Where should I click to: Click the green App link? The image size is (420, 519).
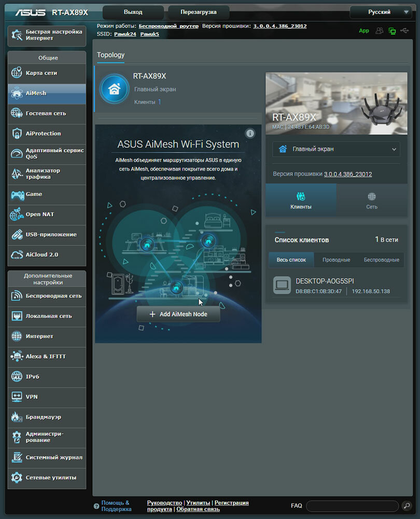point(364,31)
